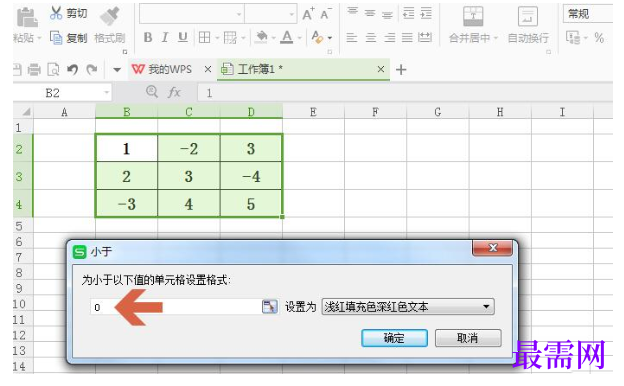The image size is (624, 386).
Task: Open the 合并居中 dropdown arrow
Action: tap(495, 39)
